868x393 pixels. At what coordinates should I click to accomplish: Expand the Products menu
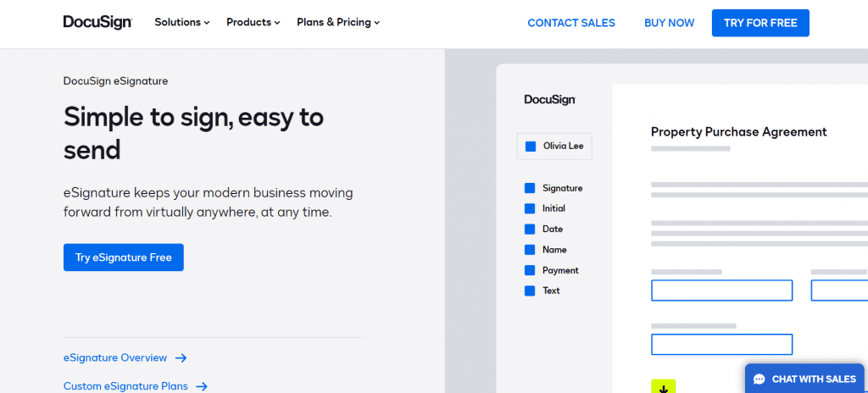[x=253, y=23]
